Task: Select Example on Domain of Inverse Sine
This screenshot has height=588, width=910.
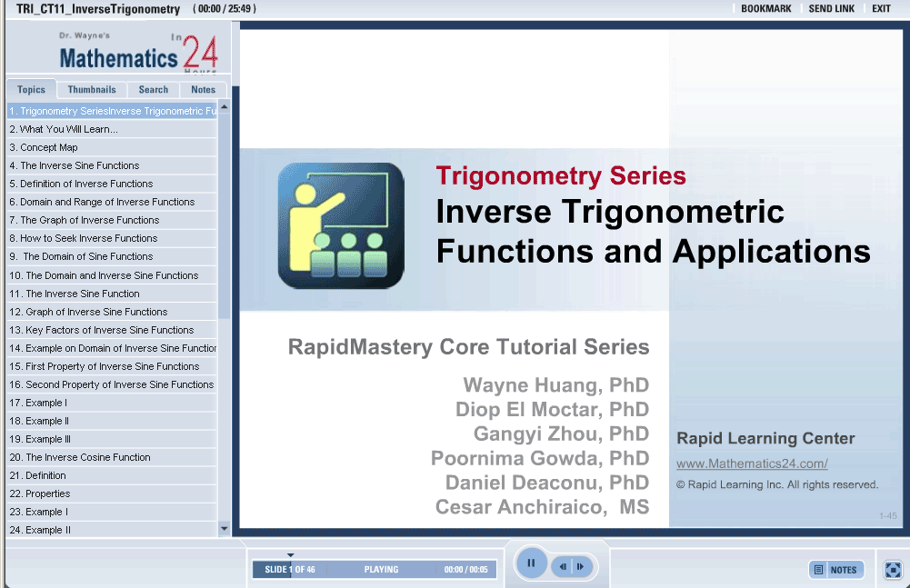Action: 112,348
